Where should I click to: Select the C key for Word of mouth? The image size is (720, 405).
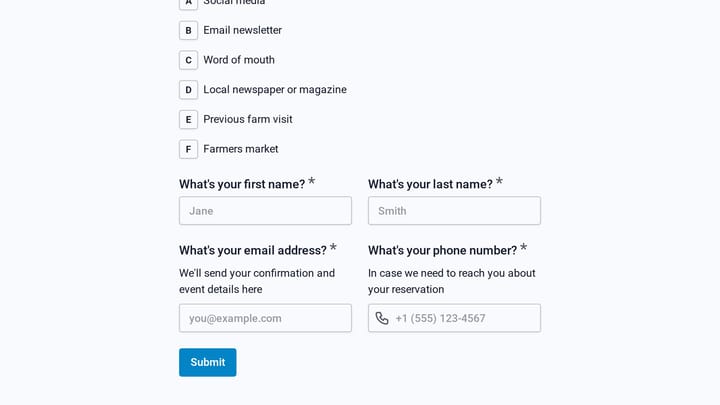coord(188,60)
